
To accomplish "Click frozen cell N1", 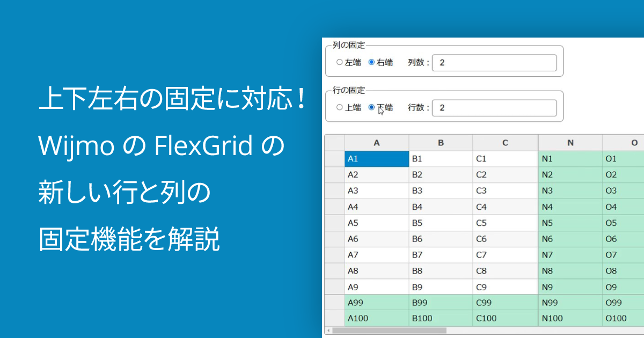I will (570, 158).
